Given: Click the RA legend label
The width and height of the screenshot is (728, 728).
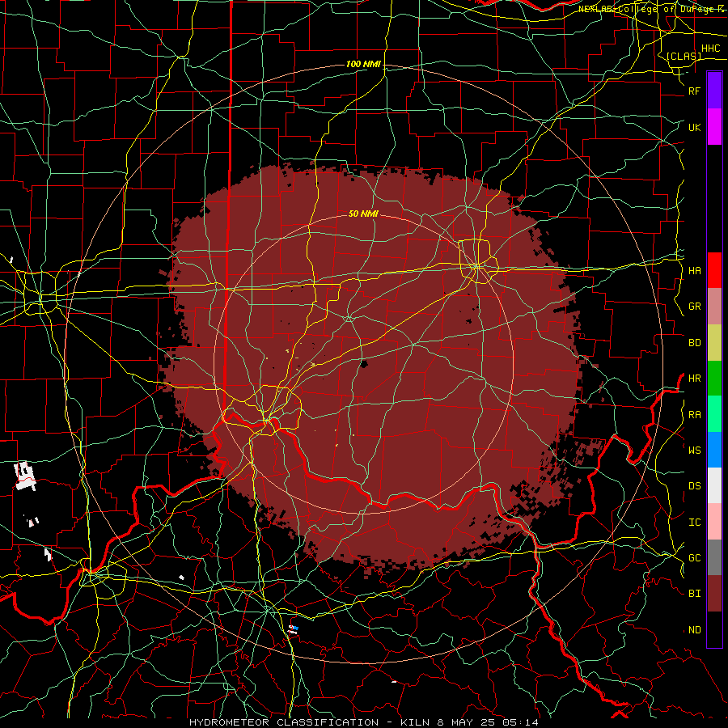Looking at the screenshot, I should click(694, 414).
